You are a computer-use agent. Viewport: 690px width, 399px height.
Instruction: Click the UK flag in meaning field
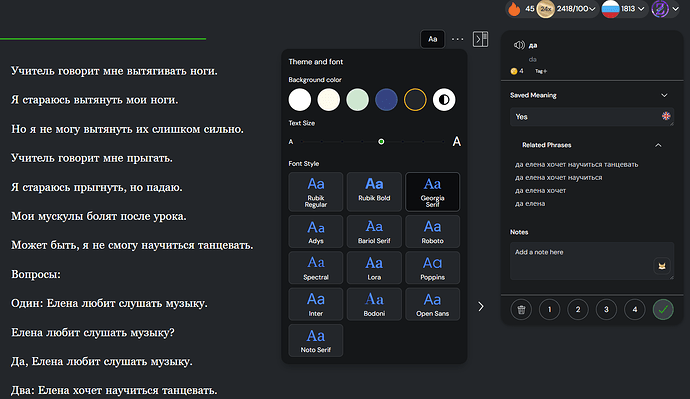click(x=666, y=116)
